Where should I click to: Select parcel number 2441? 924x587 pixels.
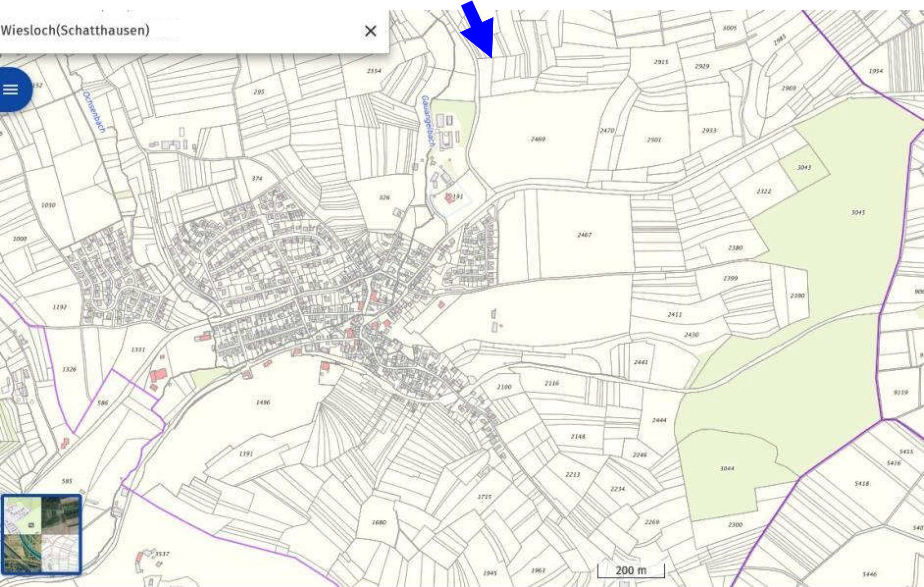point(641,362)
